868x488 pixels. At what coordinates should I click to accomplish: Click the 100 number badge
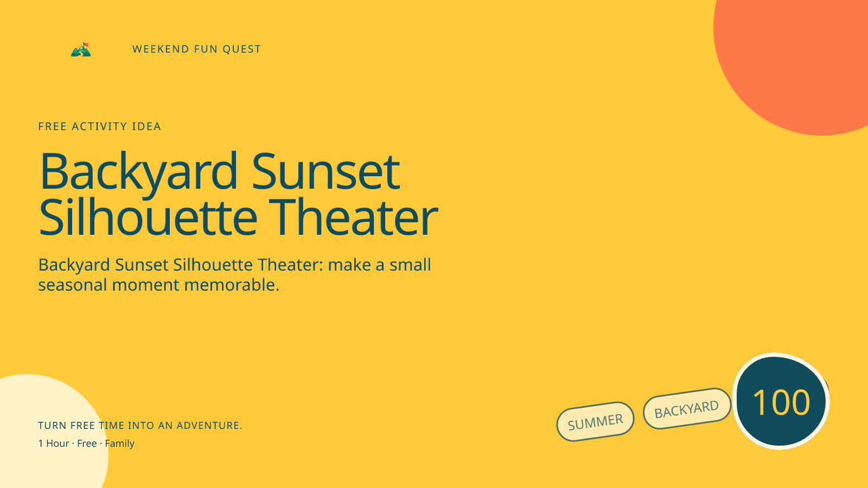(781, 401)
